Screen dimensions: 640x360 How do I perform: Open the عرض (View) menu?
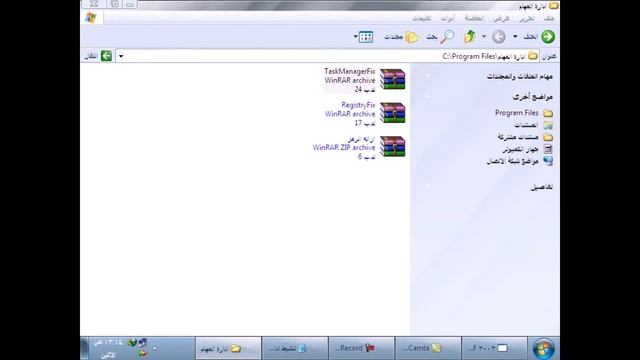point(501,18)
